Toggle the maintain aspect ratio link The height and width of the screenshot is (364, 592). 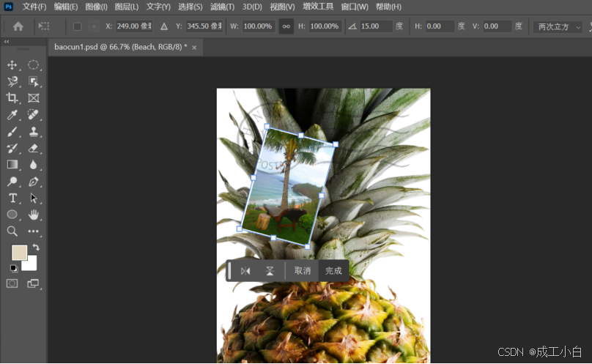point(286,26)
